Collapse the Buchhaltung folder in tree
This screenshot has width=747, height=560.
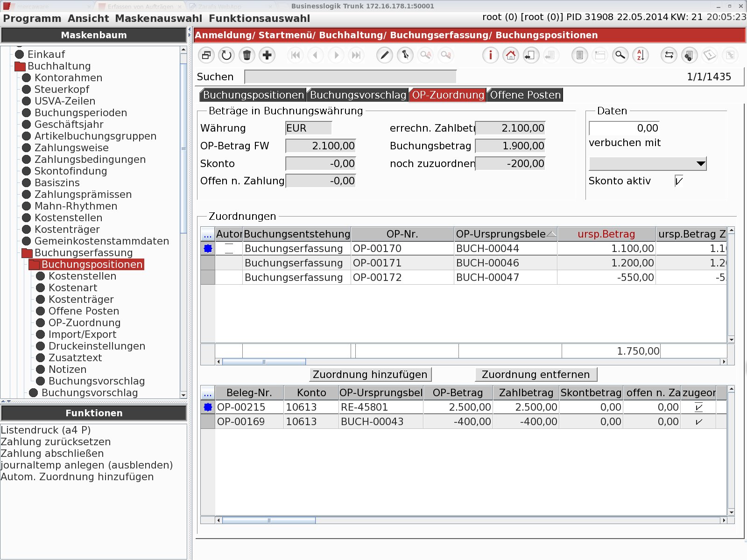20,66
